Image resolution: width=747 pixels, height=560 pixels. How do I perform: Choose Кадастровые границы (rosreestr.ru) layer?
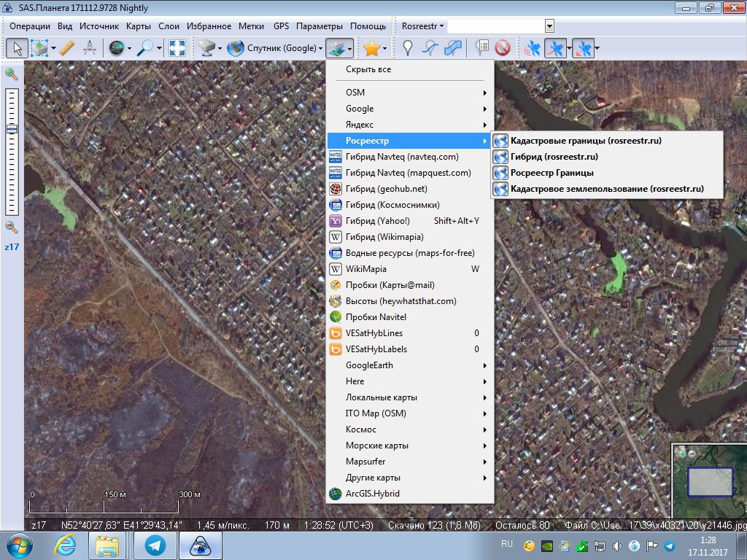click(607, 141)
